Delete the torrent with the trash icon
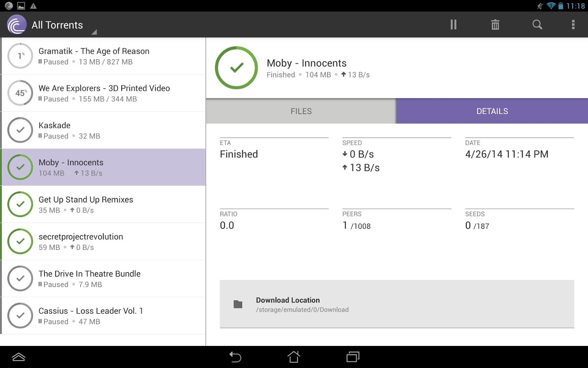The width and height of the screenshot is (588, 368). coord(495,25)
